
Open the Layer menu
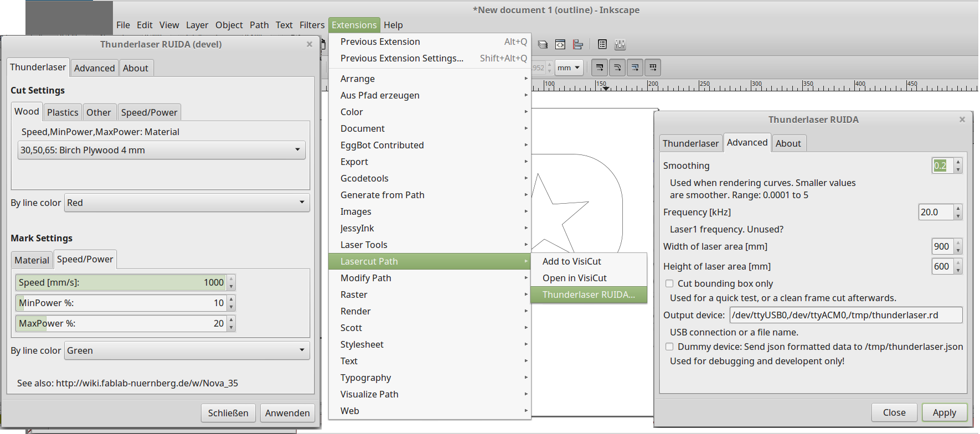click(197, 25)
